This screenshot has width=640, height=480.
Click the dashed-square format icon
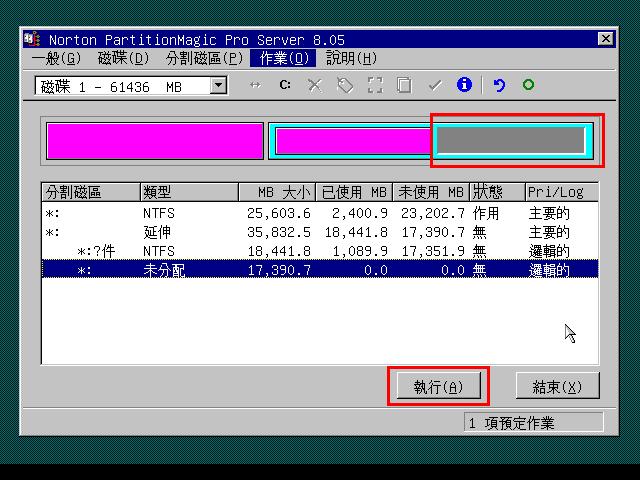pyautogui.click(x=375, y=85)
